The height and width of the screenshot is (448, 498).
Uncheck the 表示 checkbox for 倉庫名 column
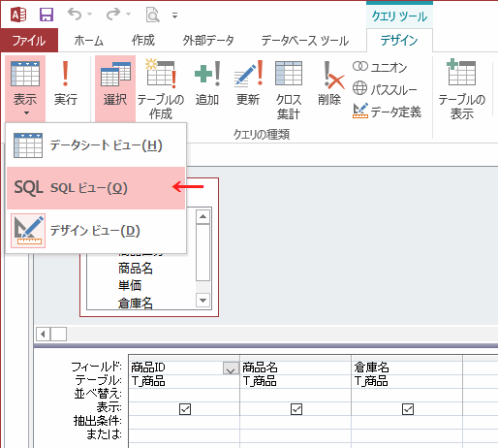click(x=408, y=409)
